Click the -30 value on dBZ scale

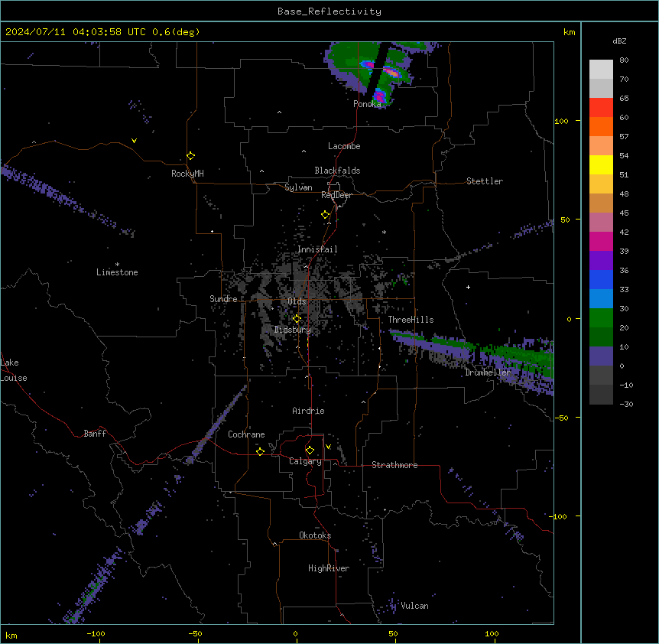(626, 404)
